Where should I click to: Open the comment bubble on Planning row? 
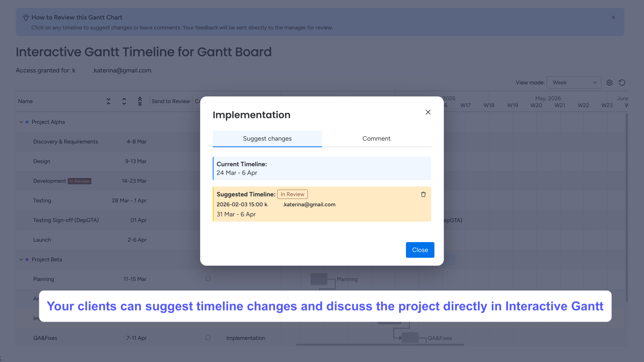[208, 279]
